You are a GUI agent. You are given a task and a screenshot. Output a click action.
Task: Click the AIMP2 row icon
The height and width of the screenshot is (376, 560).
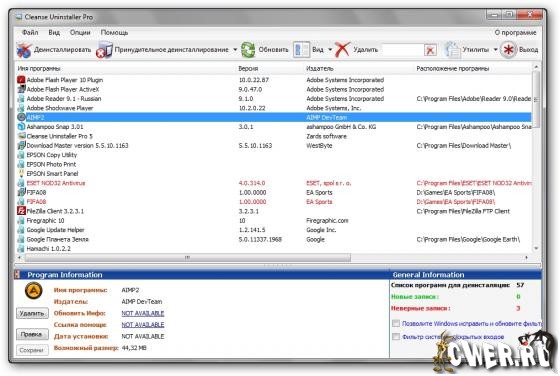pos(21,117)
